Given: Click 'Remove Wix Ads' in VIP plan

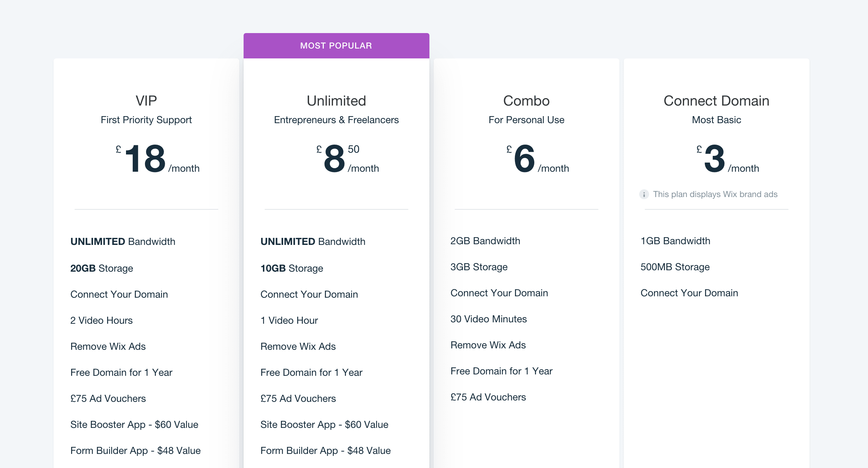Looking at the screenshot, I should (108, 346).
